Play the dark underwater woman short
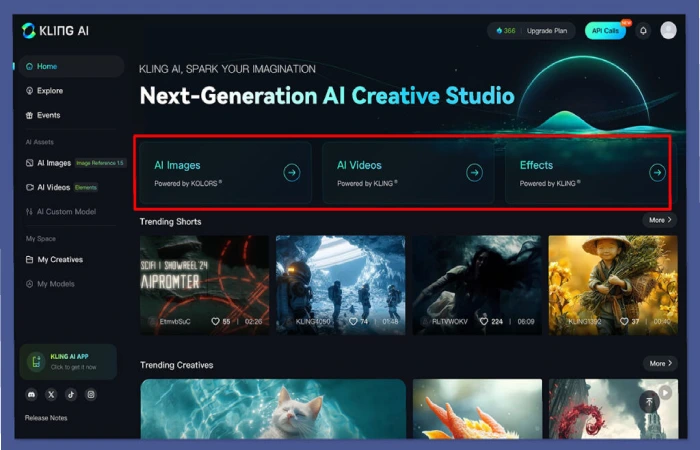This screenshot has width=700, height=450. click(x=477, y=285)
